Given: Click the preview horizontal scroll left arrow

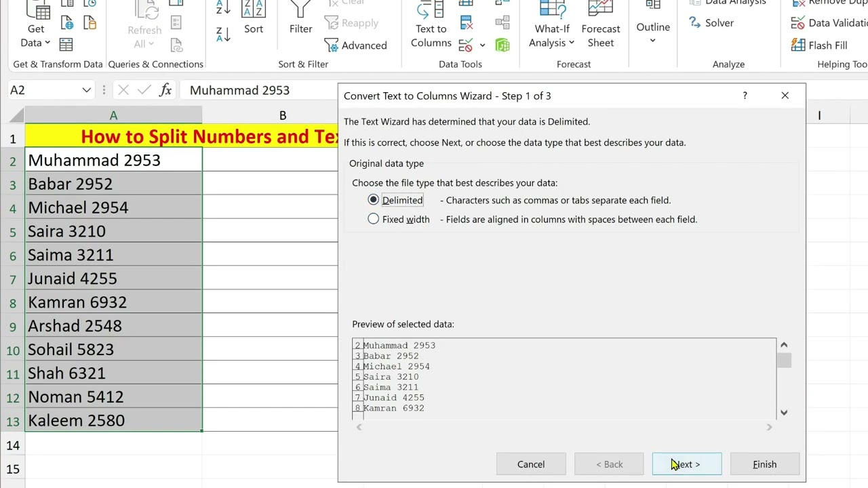Looking at the screenshot, I should coord(359,427).
